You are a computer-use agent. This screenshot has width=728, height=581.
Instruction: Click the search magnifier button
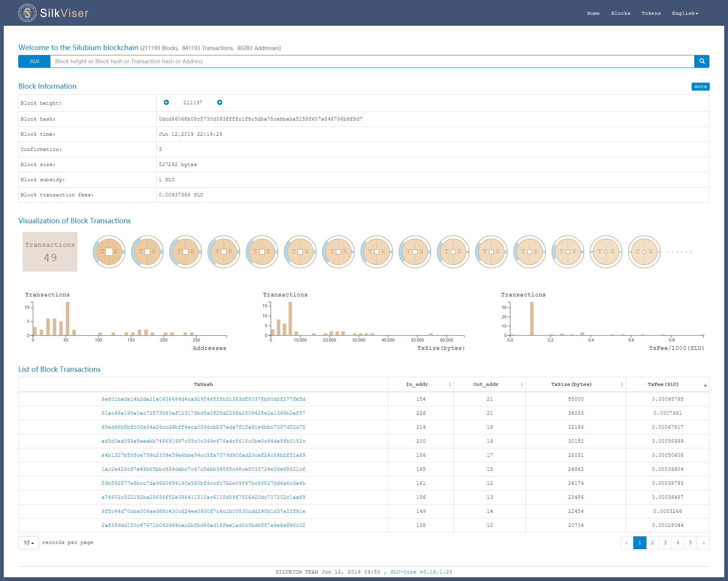(x=701, y=61)
